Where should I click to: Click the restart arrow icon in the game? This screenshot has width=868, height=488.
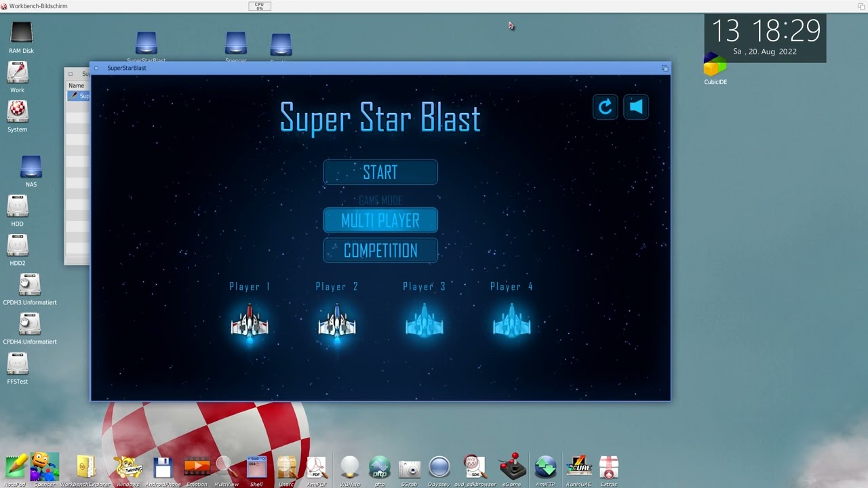pyautogui.click(x=605, y=106)
